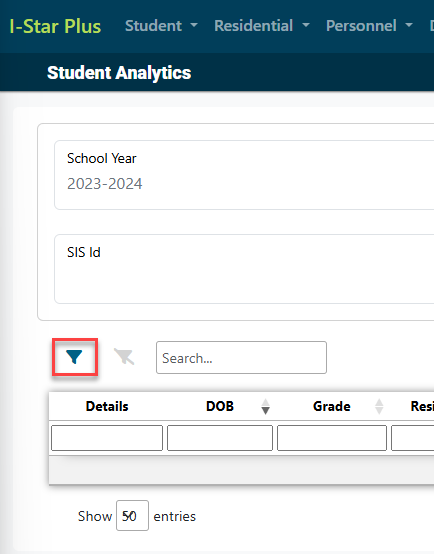Click into the SIS Id field

(x=244, y=269)
